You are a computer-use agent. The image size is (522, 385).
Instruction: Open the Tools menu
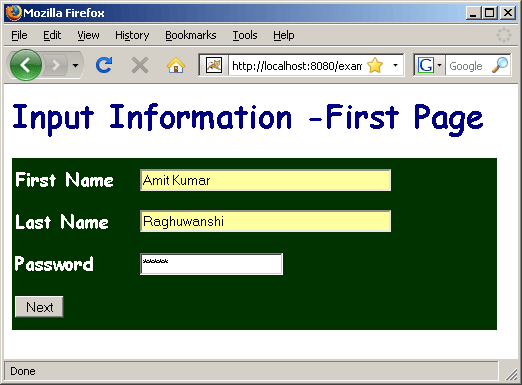pos(245,35)
